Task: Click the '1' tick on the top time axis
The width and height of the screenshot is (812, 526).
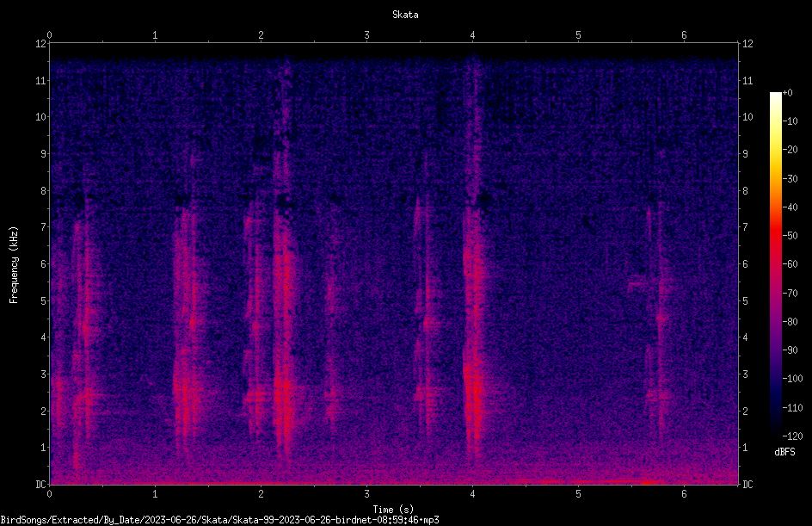Action: point(155,35)
